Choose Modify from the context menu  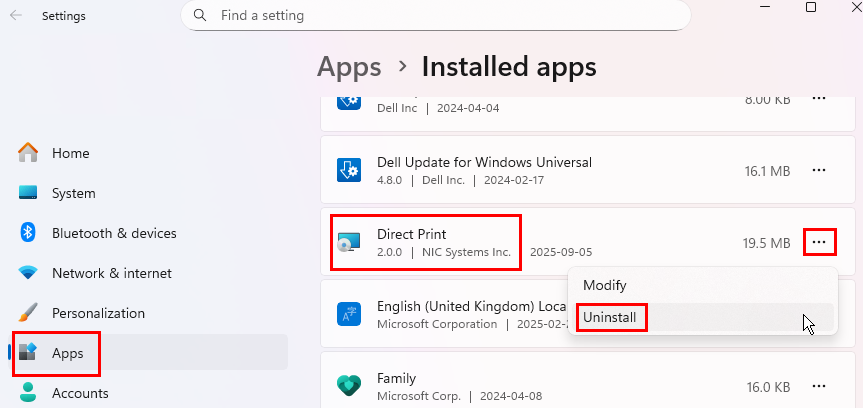[604, 285]
